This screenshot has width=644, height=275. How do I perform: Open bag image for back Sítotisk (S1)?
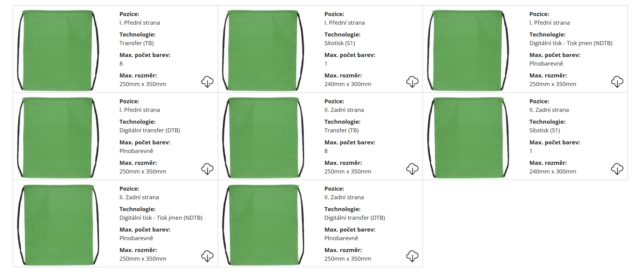point(468,137)
